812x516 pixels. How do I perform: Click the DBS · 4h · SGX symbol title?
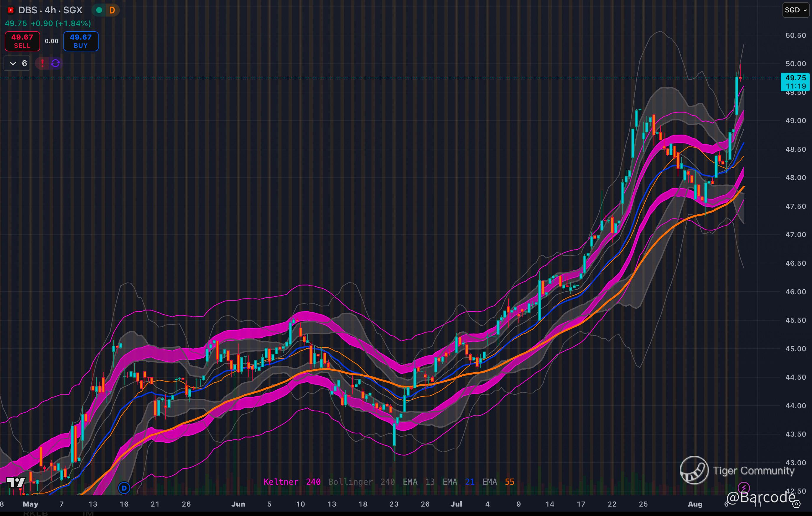pos(50,10)
